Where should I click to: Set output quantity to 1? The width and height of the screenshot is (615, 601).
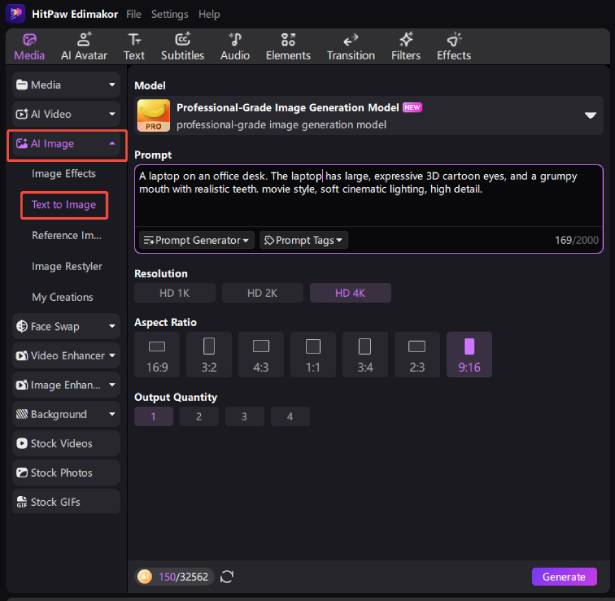[153, 416]
